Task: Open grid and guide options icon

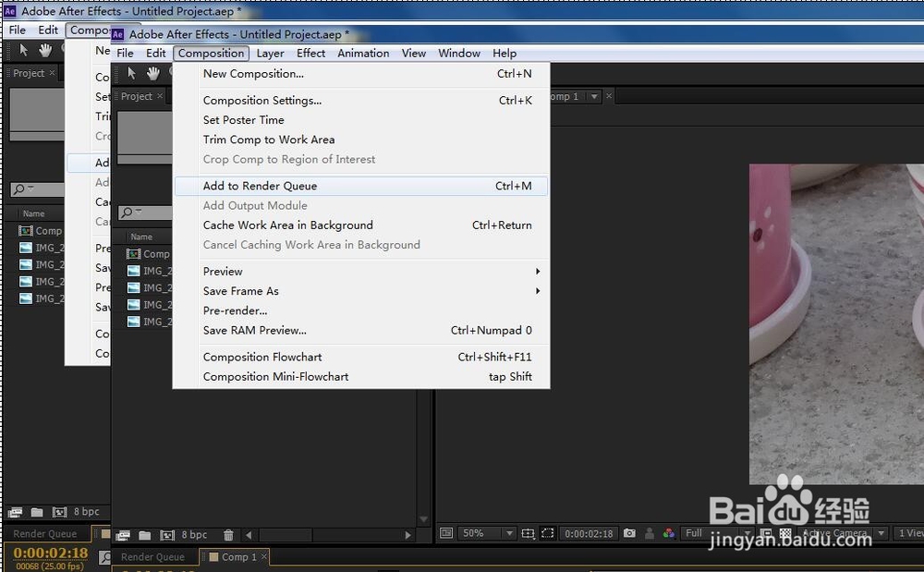Action: click(x=528, y=533)
